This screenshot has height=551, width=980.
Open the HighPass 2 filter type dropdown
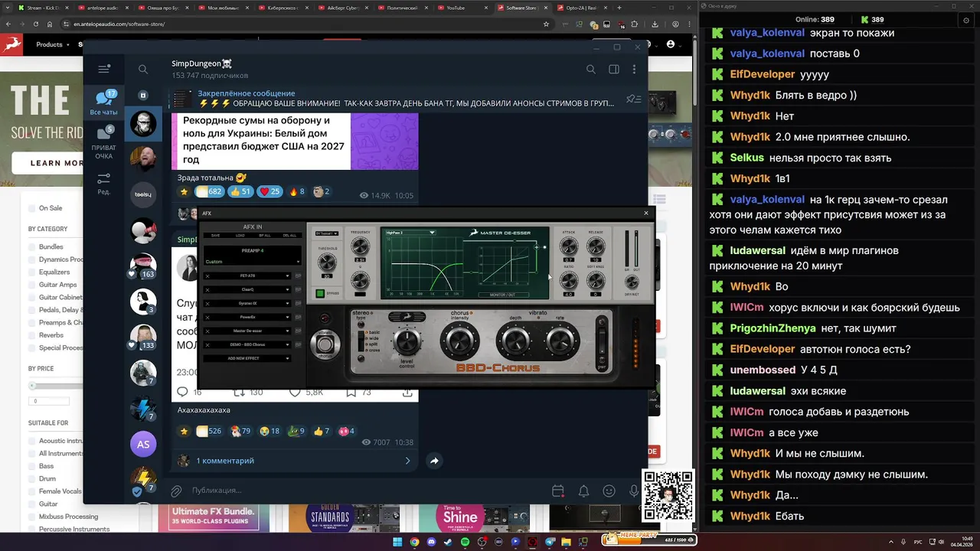[x=410, y=232]
